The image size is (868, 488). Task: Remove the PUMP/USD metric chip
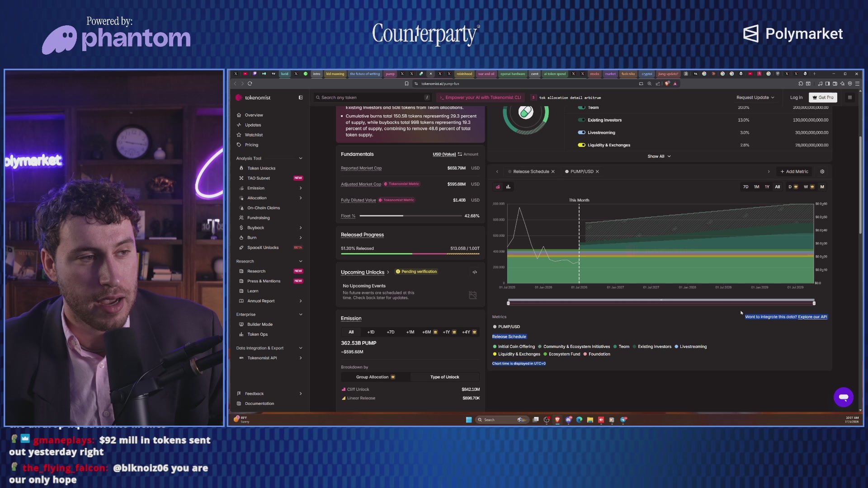pos(597,172)
